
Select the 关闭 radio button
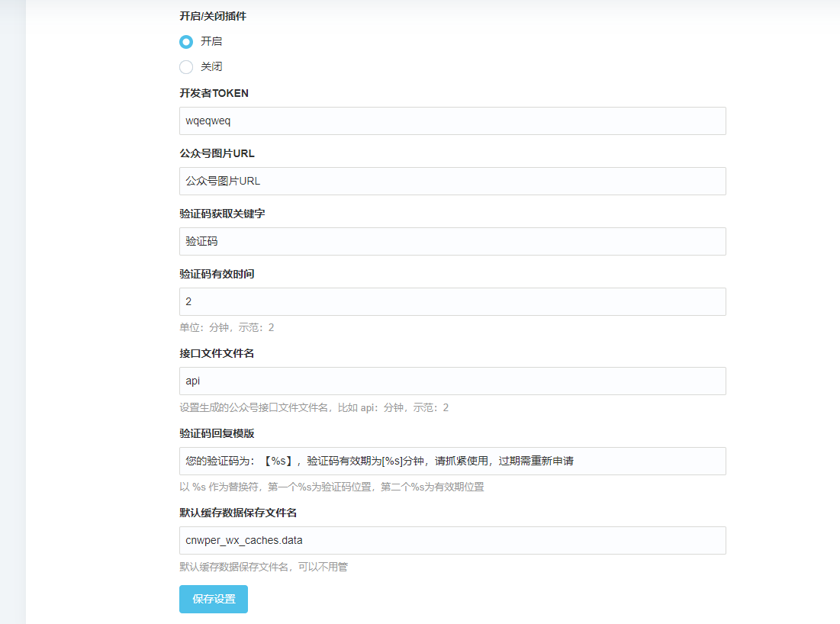(186, 67)
